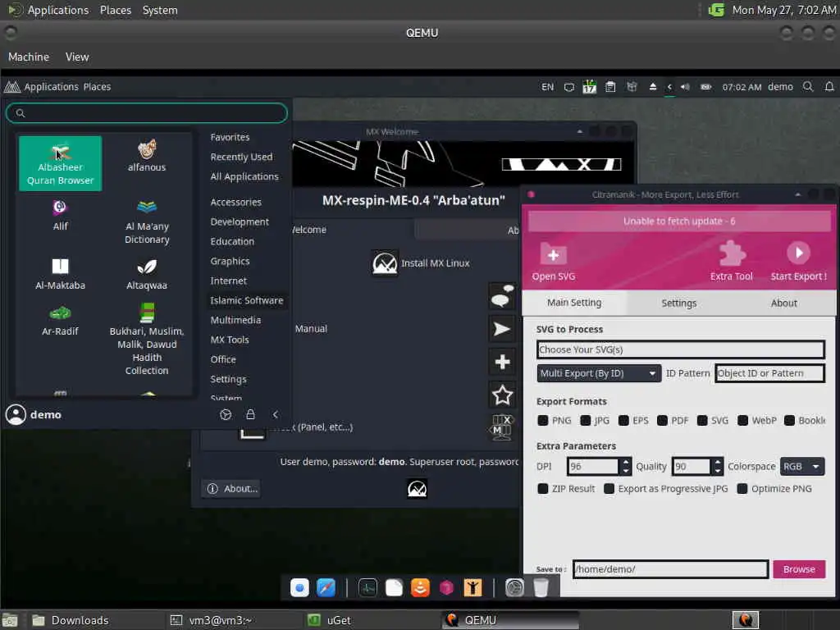The width and height of the screenshot is (840, 630).
Task: Open Albasheer Quran Browser launcher
Action: (60, 163)
